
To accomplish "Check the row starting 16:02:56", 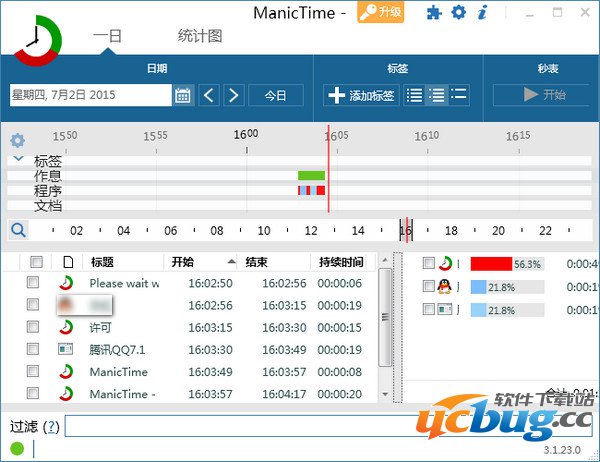I will [x=33, y=305].
